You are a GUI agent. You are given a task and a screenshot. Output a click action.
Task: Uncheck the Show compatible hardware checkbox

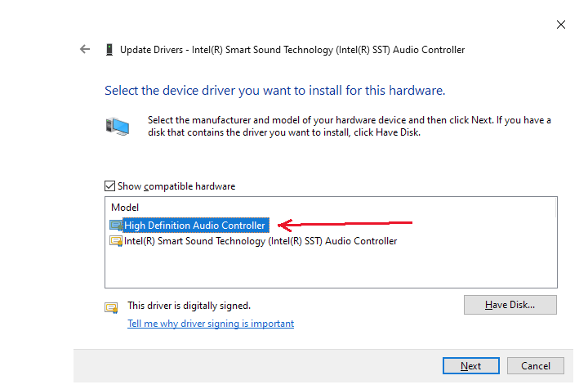click(x=110, y=186)
